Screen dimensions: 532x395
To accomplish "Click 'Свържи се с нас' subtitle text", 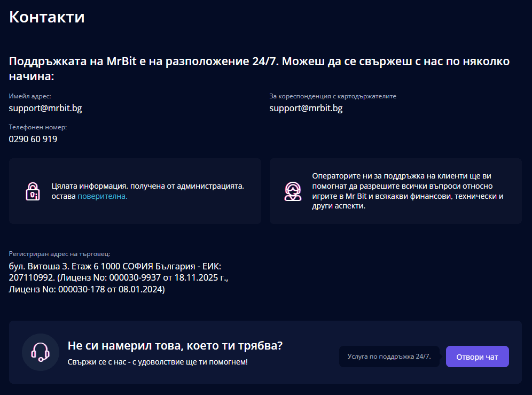I will (x=158, y=362).
